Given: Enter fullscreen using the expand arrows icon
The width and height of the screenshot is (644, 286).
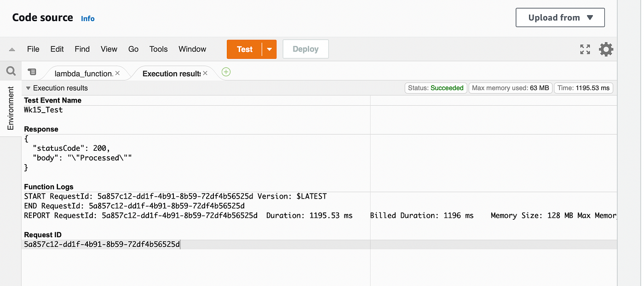Looking at the screenshot, I should [x=585, y=49].
